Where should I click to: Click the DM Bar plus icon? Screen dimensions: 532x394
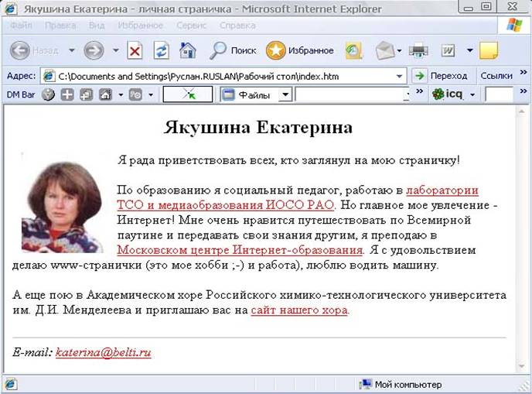[x=66, y=94]
